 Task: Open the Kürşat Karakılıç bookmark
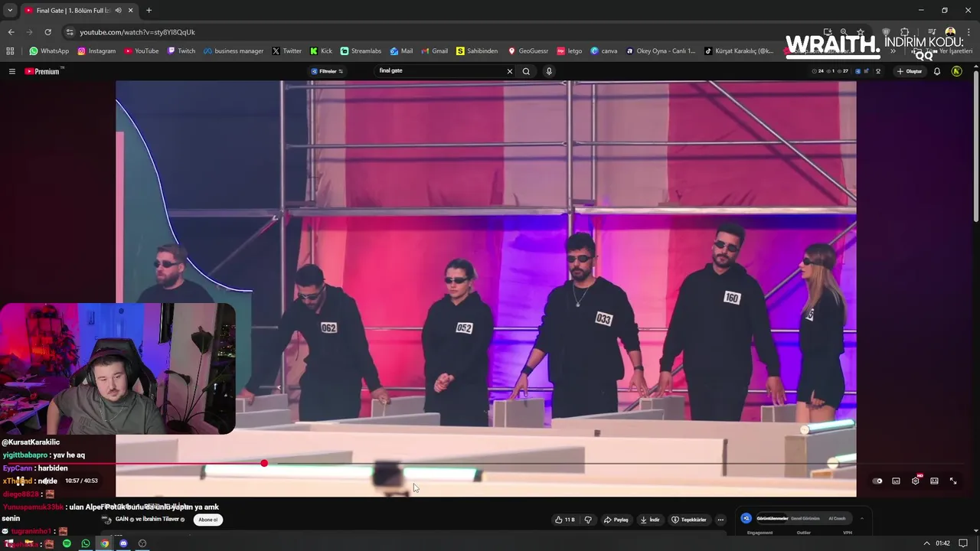tap(739, 51)
